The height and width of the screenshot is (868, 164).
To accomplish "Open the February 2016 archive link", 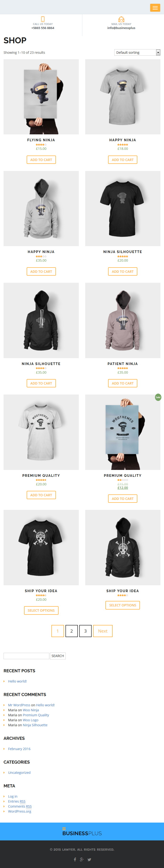I will tap(19, 749).
